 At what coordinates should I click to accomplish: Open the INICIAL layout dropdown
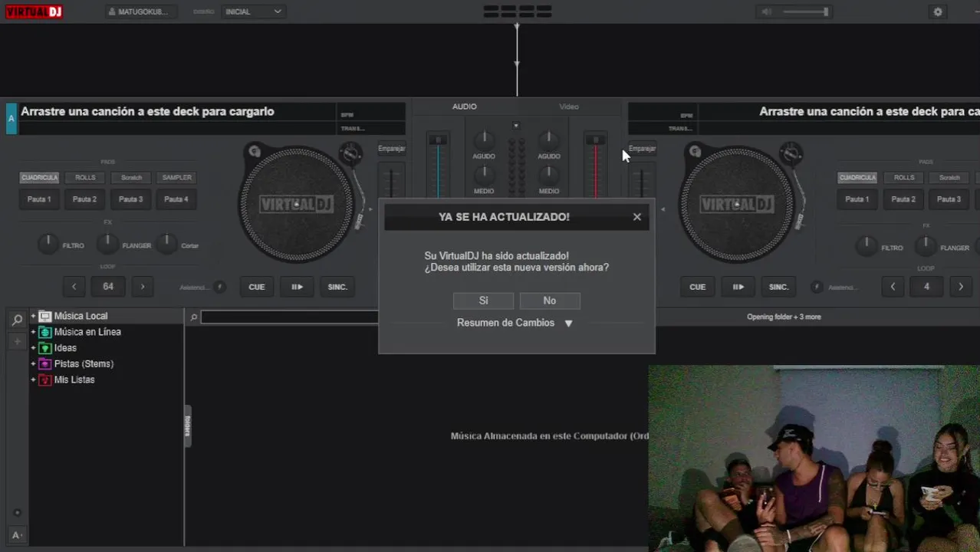point(254,11)
